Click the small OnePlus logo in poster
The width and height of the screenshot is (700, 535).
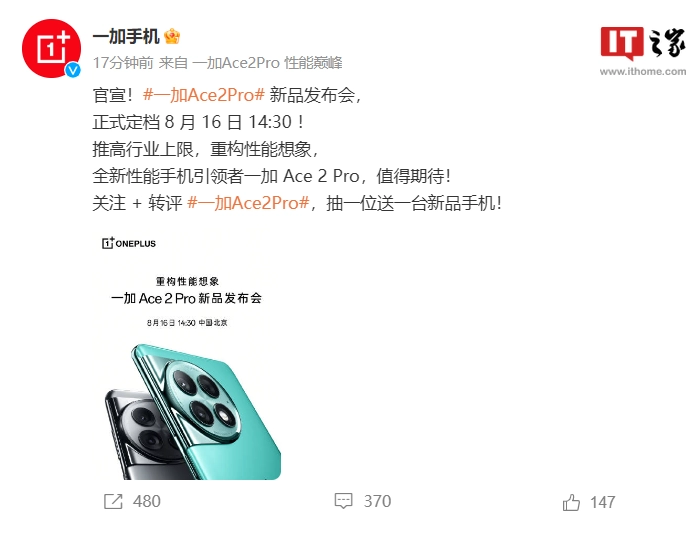coord(129,243)
